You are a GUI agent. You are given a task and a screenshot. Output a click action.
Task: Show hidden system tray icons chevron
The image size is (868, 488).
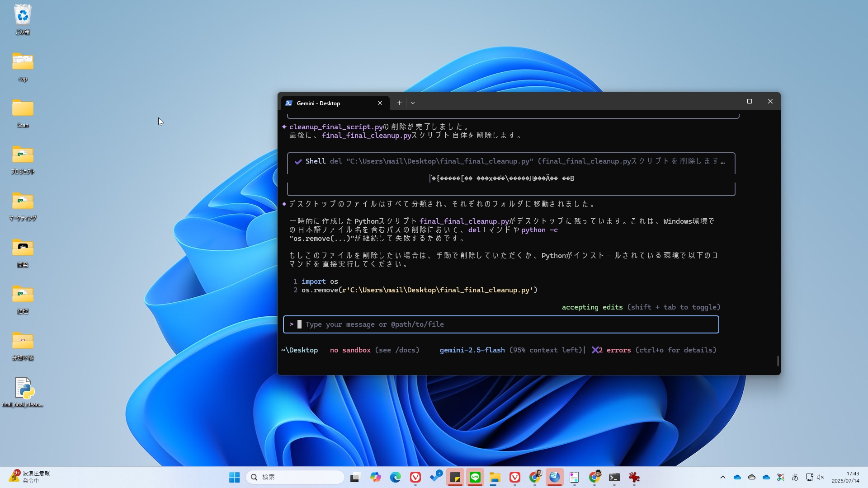click(722, 477)
